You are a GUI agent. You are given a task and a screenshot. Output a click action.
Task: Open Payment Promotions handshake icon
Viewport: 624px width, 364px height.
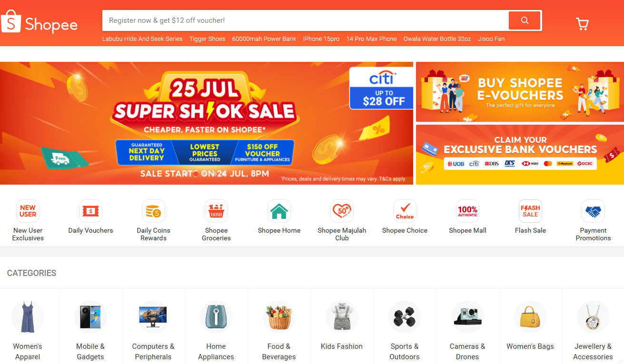(593, 211)
